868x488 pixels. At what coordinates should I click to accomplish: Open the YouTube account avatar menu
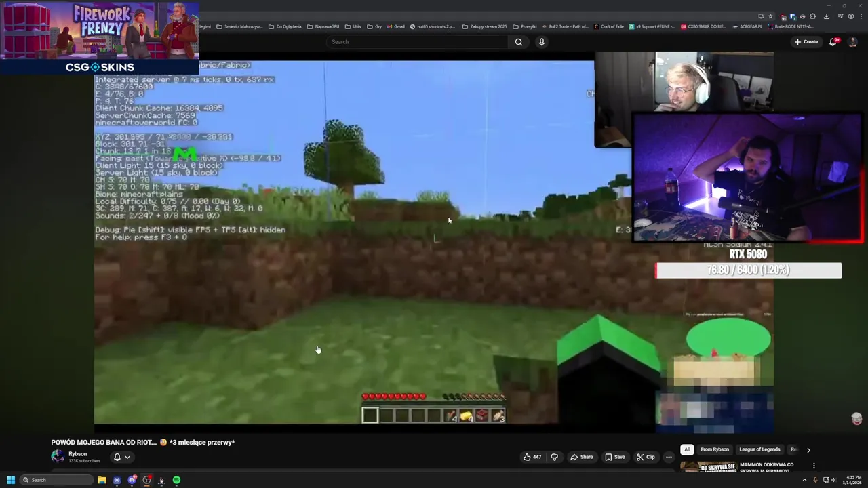(853, 42)
